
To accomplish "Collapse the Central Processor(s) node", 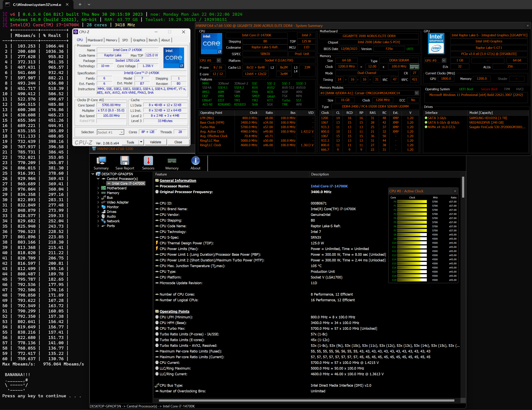I will point(98,179).
